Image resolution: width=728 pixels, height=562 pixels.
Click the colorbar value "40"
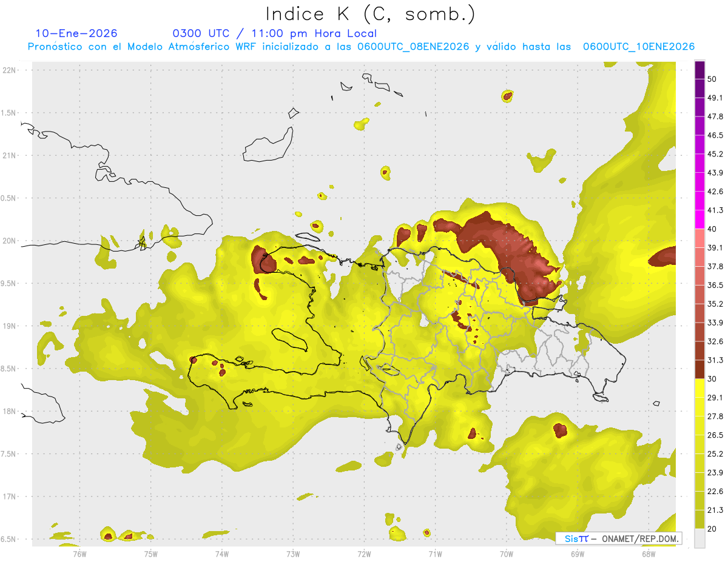(x=712, y=229)
